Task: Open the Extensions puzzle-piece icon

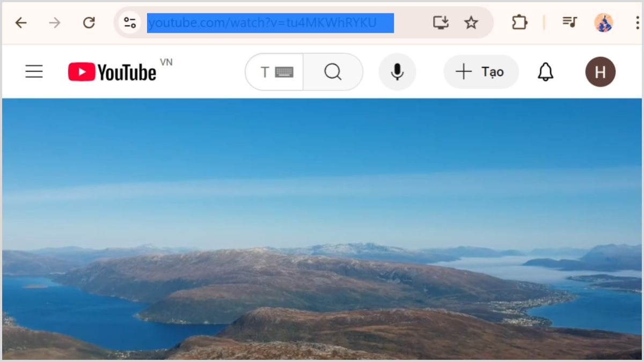Action: click(518, 23)
